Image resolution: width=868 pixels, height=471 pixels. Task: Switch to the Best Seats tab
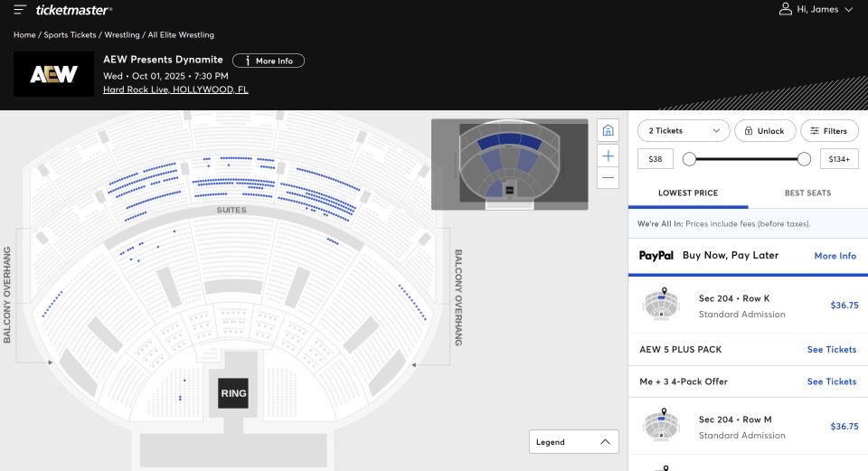(x=807, y=193)
